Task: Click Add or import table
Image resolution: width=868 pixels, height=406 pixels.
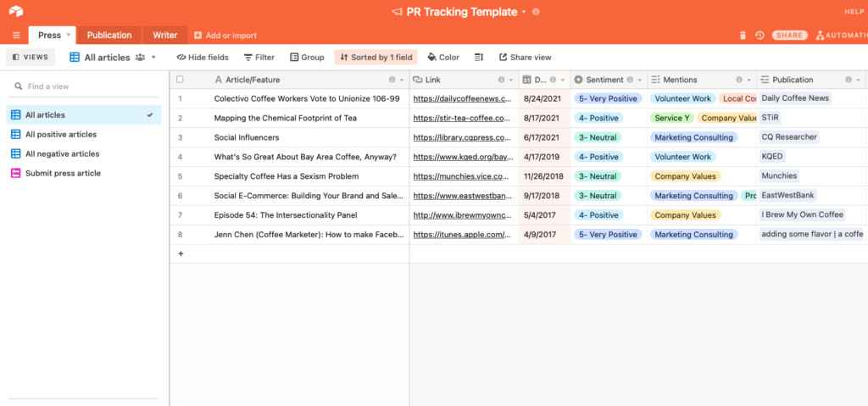Action: coord(225,35)
